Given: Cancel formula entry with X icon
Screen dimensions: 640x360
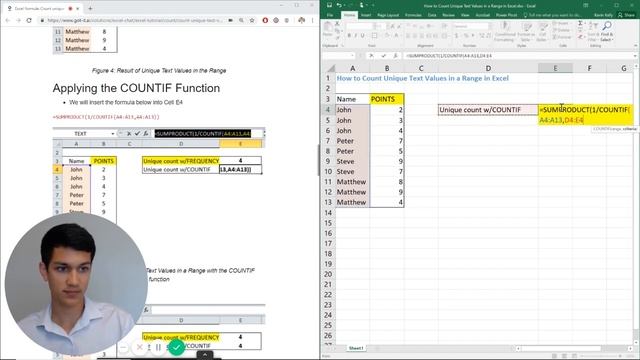Looking at the screenshot, I should [x=371, y=56].
